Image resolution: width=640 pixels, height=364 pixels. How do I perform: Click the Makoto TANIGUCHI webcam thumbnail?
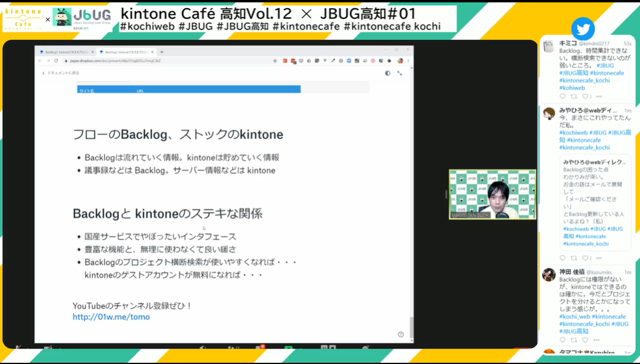(492, 195)
